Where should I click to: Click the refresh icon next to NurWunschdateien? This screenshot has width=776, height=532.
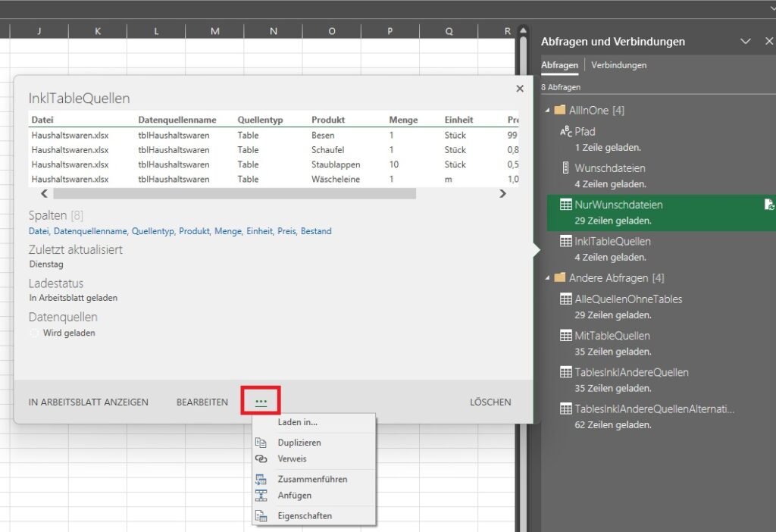769,205
